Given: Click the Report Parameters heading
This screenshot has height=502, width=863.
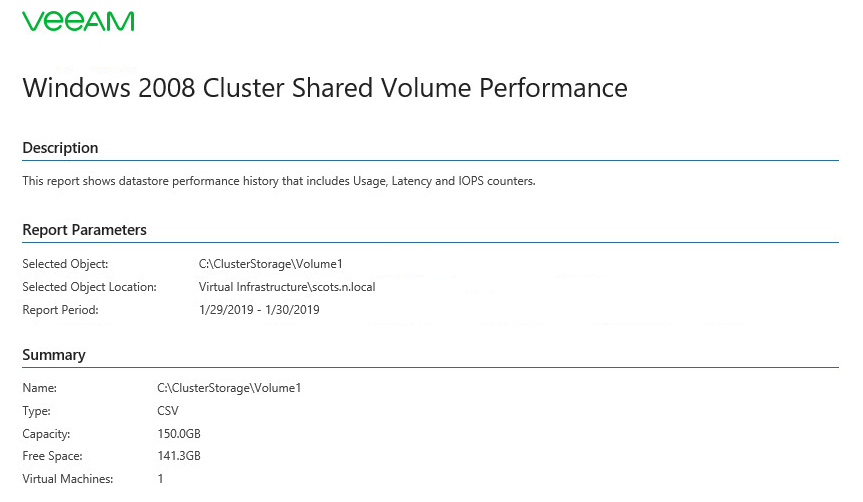Looking at the screenshot, I should point(84,230).
